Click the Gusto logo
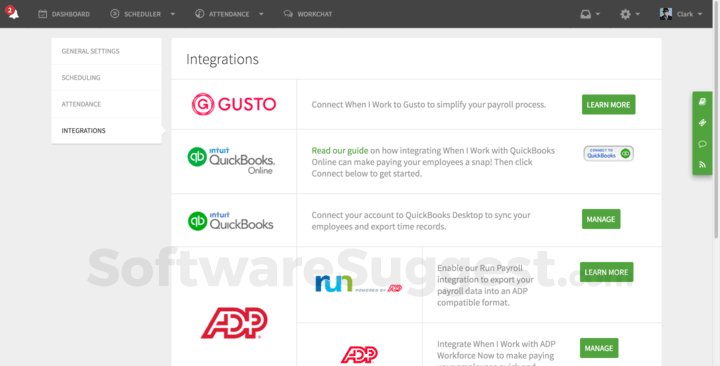720x366 pixels. 234,104
